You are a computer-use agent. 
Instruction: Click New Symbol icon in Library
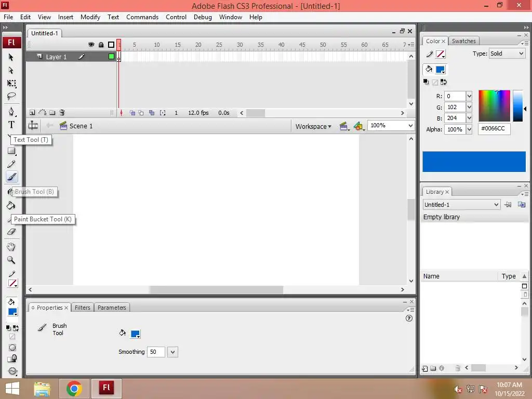coord(425,368)
